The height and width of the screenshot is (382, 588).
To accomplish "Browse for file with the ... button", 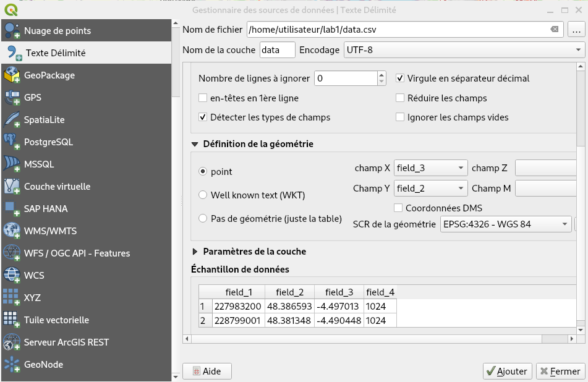I will pos(576,29).
